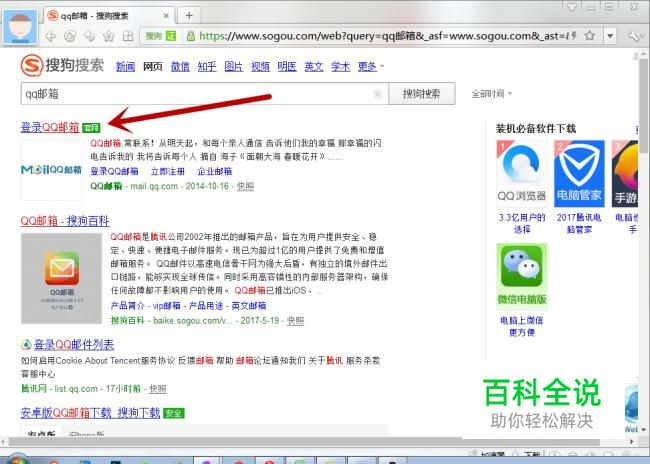The height and width of the screenshot is (464, 650).
Task: Switch to 图片 search category
Action: [233, 66]
